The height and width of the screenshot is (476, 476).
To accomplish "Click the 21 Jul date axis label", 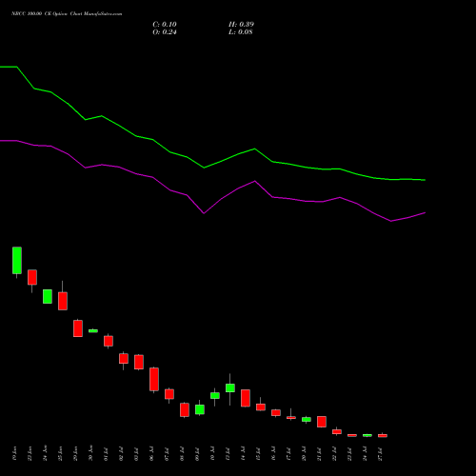I will 319,454.
